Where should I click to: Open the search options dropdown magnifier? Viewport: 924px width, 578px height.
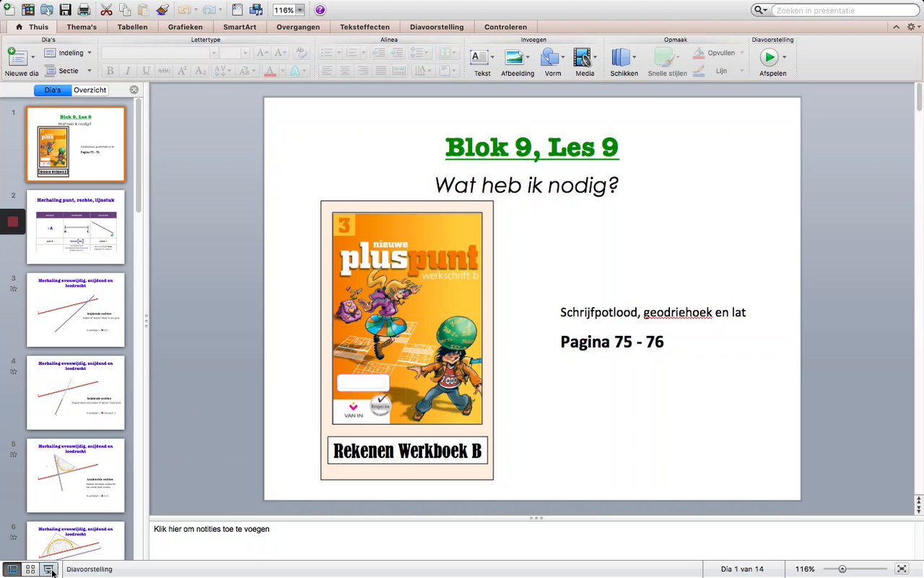point(761,10)
